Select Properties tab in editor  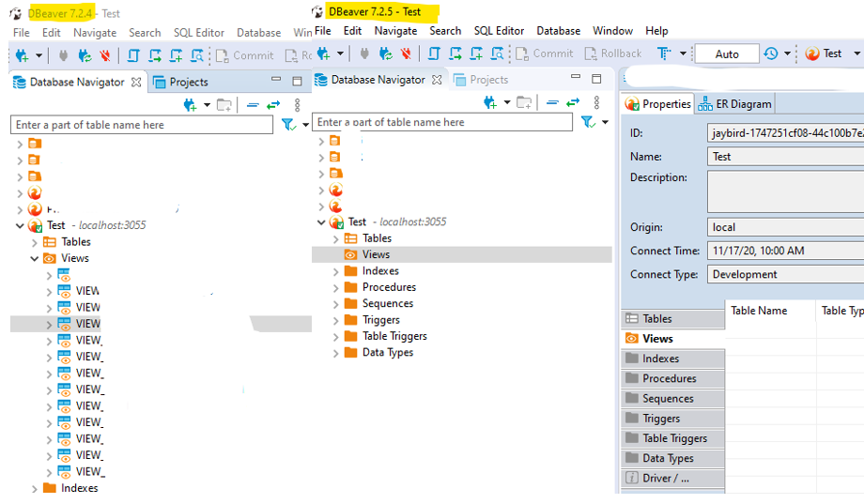point(658,104)
